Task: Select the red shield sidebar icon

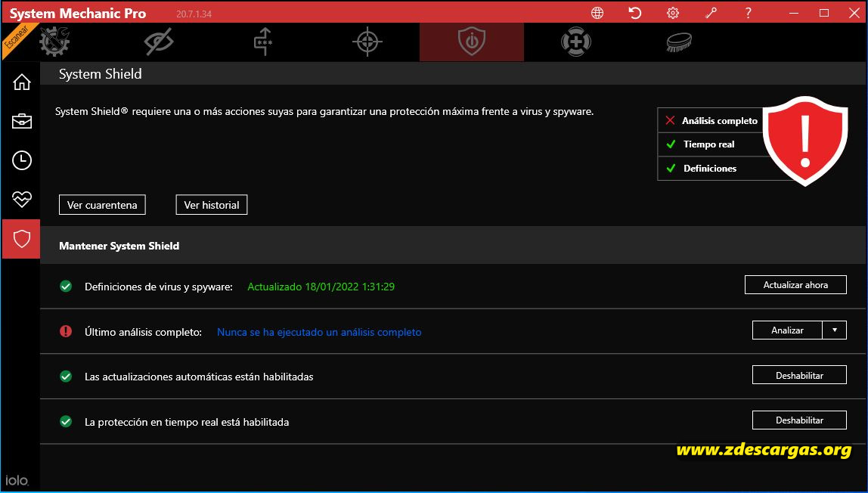Action: coord(21,239)
